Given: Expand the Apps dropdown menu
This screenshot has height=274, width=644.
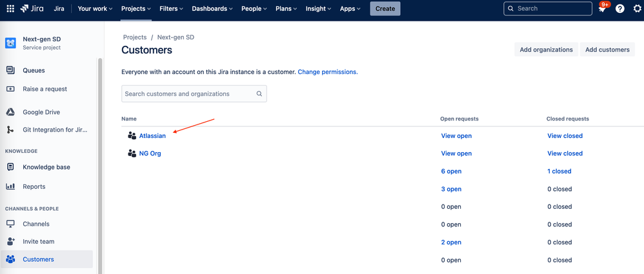Looking at the screenshot, I should click(350, 8).
